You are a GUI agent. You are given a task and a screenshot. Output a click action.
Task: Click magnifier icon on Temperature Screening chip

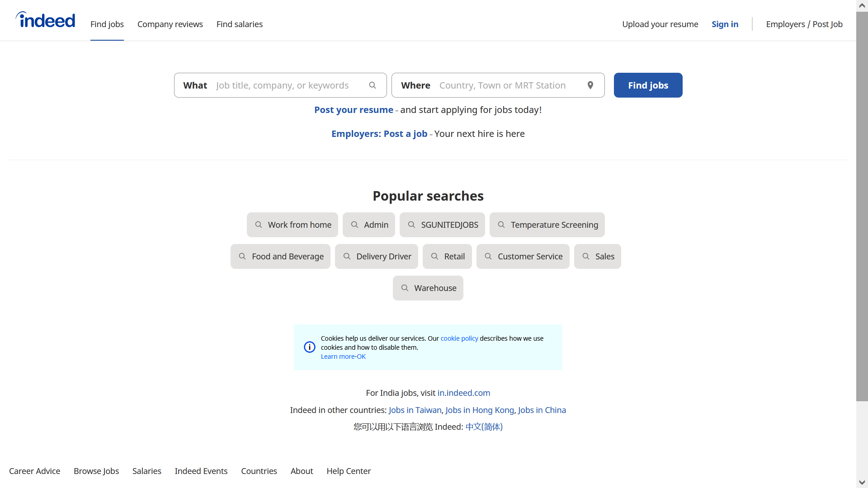(501, 225)
